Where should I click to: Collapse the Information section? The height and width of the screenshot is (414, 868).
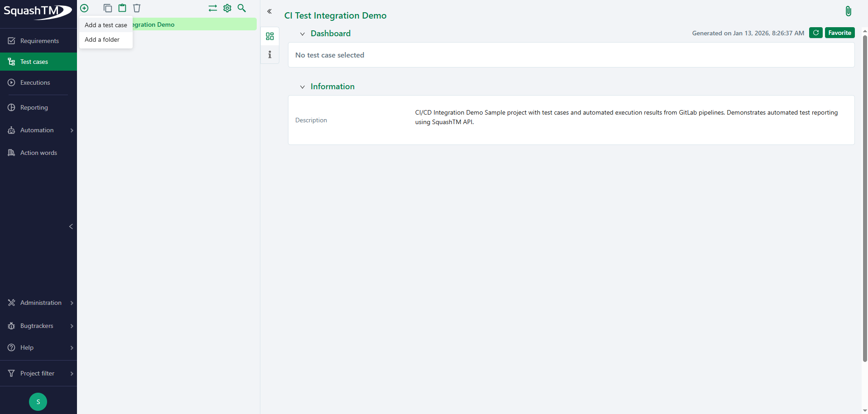click(302, 87)
